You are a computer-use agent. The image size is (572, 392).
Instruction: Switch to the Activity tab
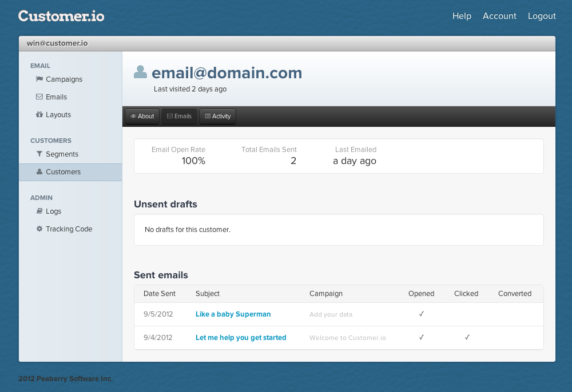point(217,116)
